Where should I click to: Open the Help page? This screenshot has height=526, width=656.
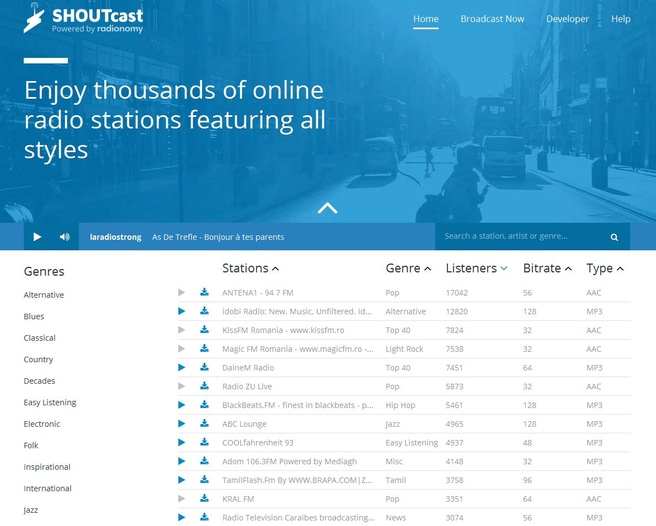(x=621, y=19)
